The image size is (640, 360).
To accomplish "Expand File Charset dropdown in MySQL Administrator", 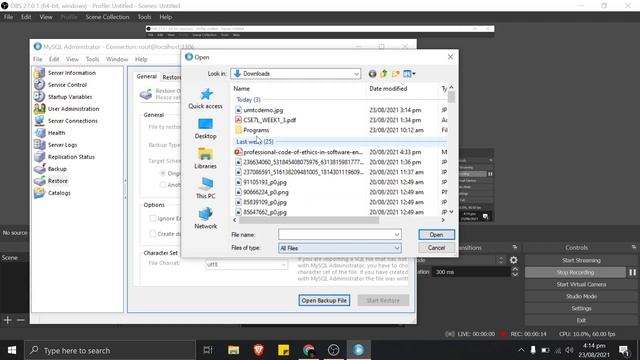I will click(283, 264).
